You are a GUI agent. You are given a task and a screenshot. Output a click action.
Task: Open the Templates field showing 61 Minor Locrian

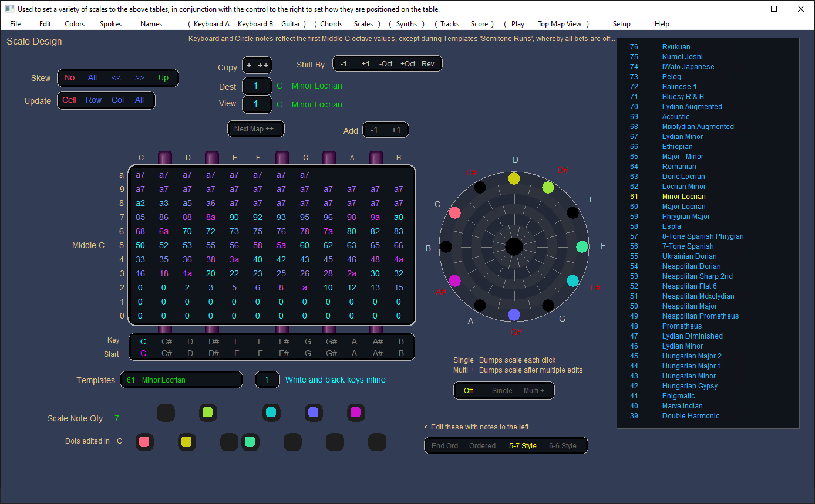point(181,380)
